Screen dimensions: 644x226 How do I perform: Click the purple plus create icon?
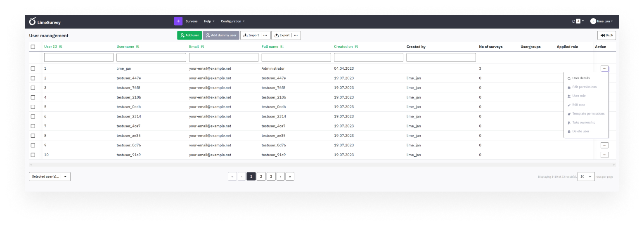tap(178, 21)
